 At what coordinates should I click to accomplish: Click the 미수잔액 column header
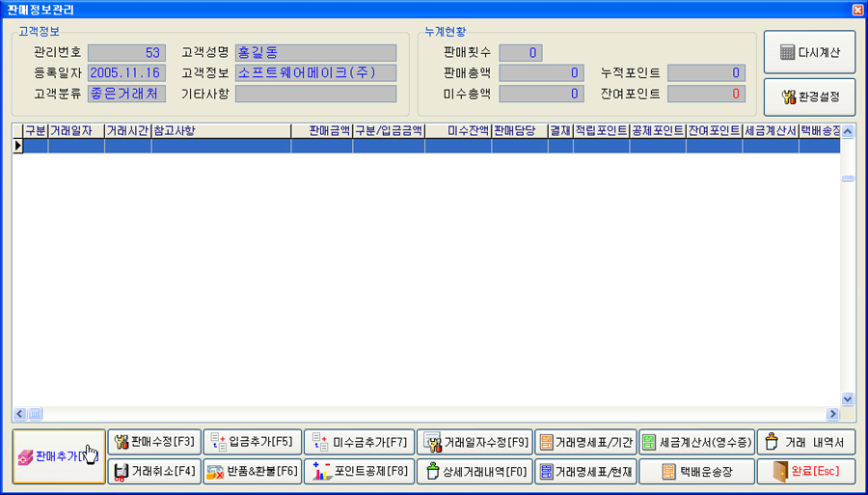458,130
